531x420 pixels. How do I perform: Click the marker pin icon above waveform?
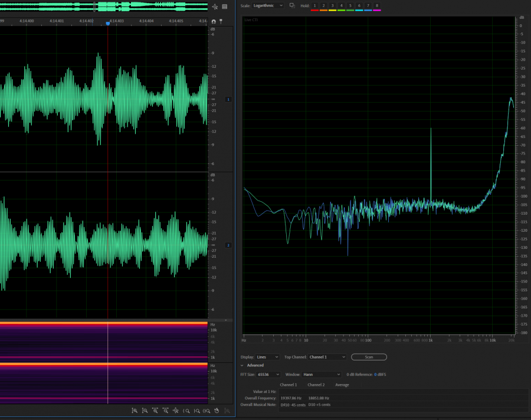point(221,21)
